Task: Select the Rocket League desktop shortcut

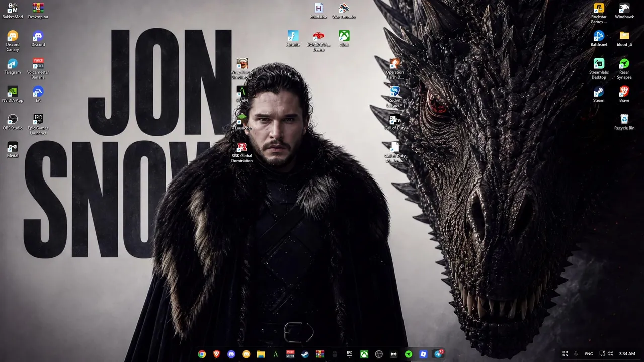Action: [x=395, y=97]
